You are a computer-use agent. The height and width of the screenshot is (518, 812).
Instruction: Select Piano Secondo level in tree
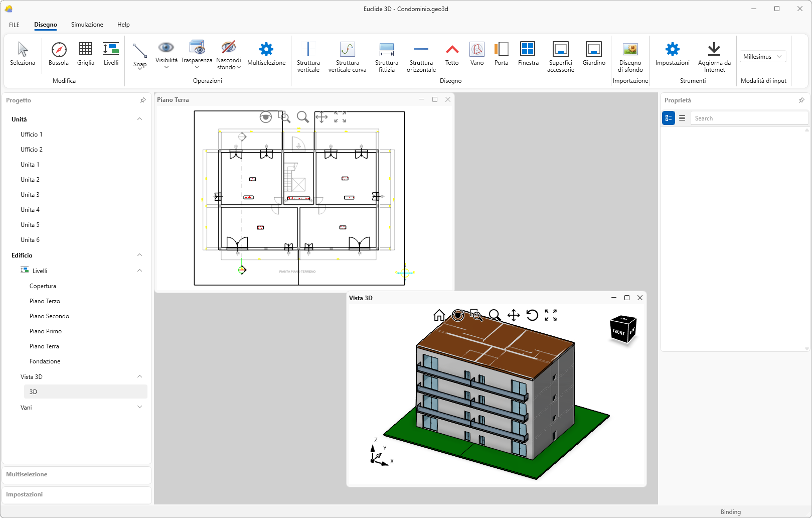[x=49, y=316]
